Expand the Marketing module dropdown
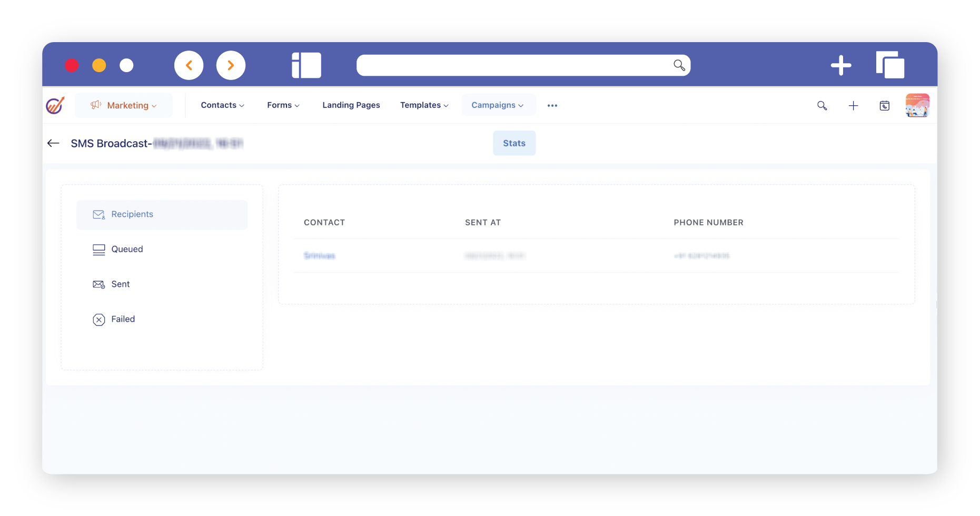 pyautogui.click(x=124, y=105)
